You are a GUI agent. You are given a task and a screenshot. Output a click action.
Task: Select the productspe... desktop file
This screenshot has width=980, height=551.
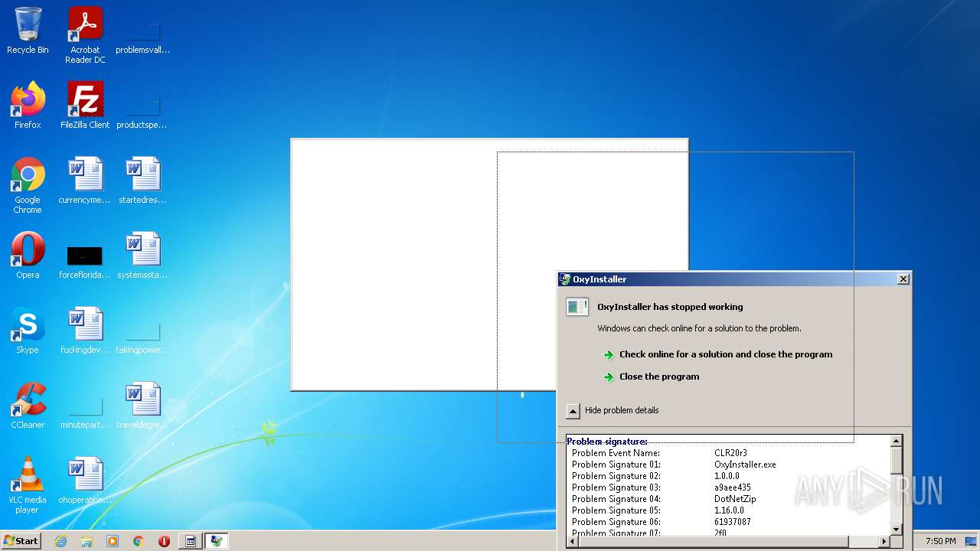click(142, 106)
